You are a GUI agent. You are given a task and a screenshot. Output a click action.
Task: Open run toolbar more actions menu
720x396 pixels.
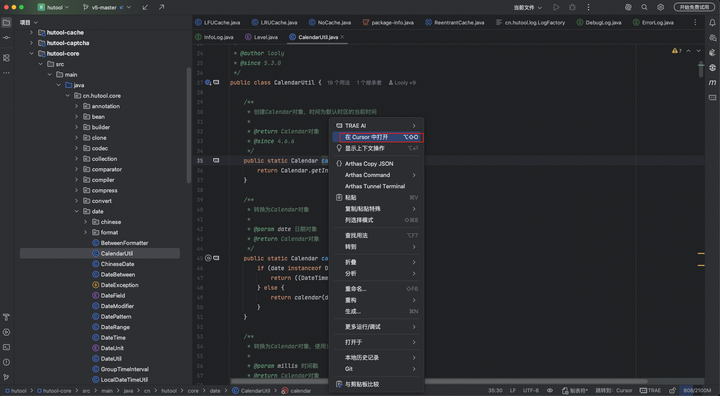coord(588,7)
